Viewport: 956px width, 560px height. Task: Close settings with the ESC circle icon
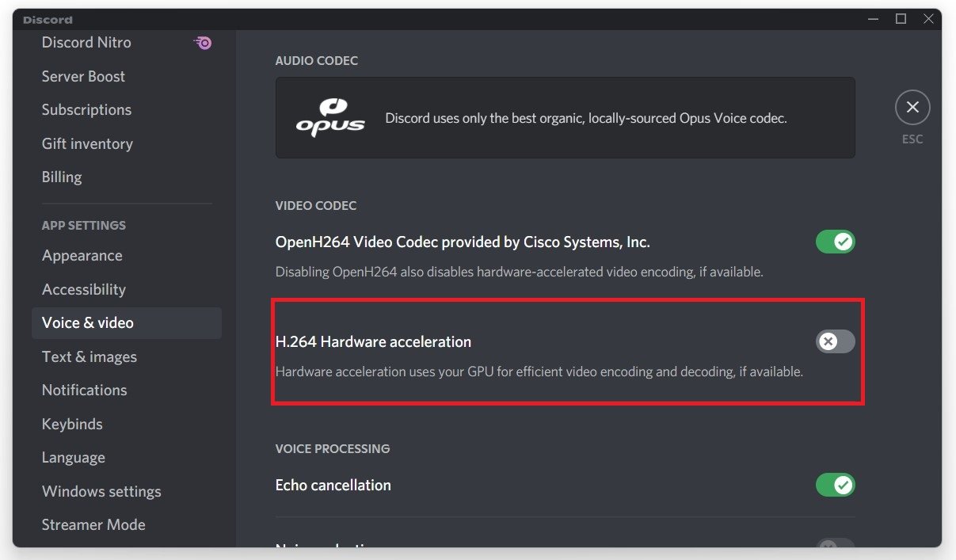point(912,107)
